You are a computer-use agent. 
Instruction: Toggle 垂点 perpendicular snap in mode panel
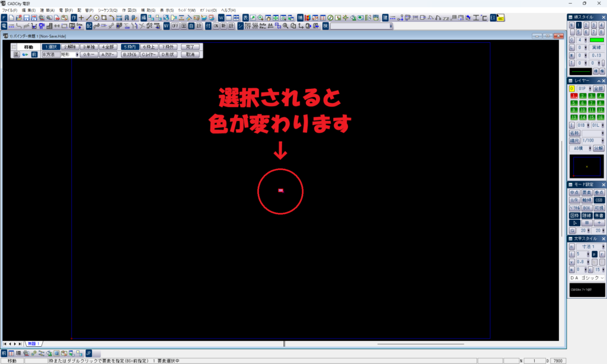coord(599,193)
